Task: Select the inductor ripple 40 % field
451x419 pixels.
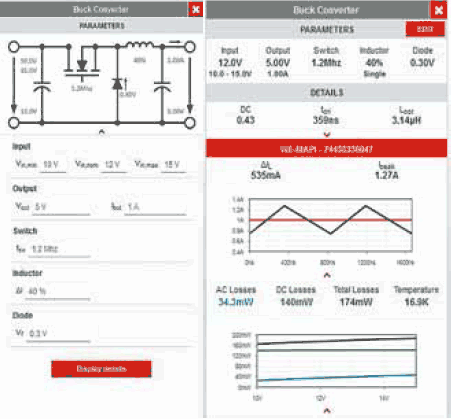Action: click(x=57, y=292)
